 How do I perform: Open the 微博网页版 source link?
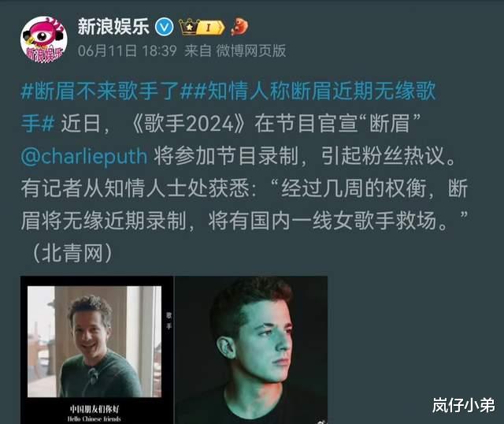coord(250,50)
